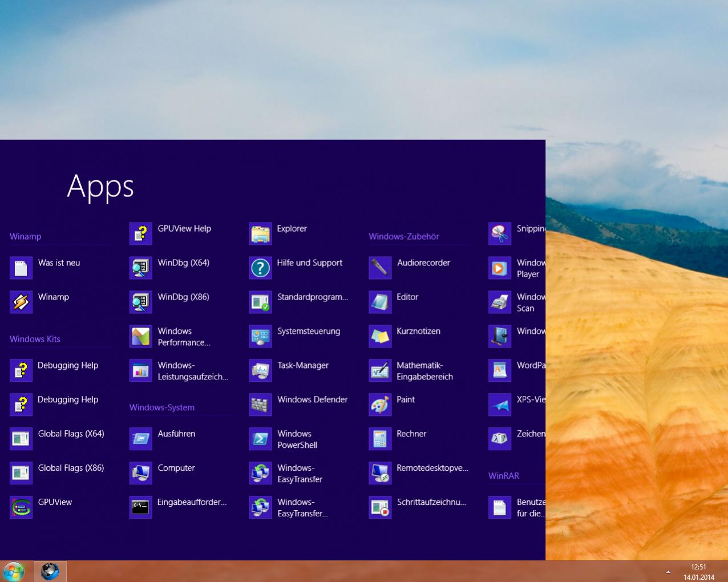The width and height of the screenshot is (728, 582).
Task: Open Zeichentabelle character map icon
Action: coord(500,439)
